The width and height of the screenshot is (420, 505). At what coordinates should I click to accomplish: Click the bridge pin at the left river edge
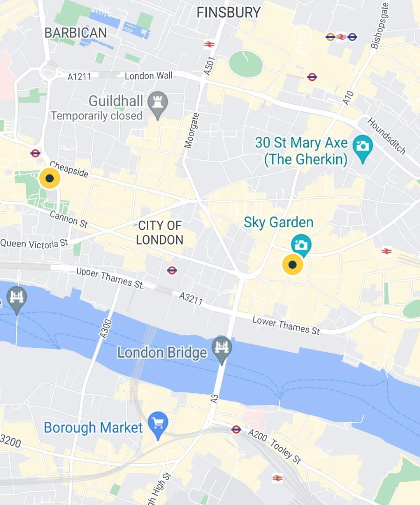17,299
